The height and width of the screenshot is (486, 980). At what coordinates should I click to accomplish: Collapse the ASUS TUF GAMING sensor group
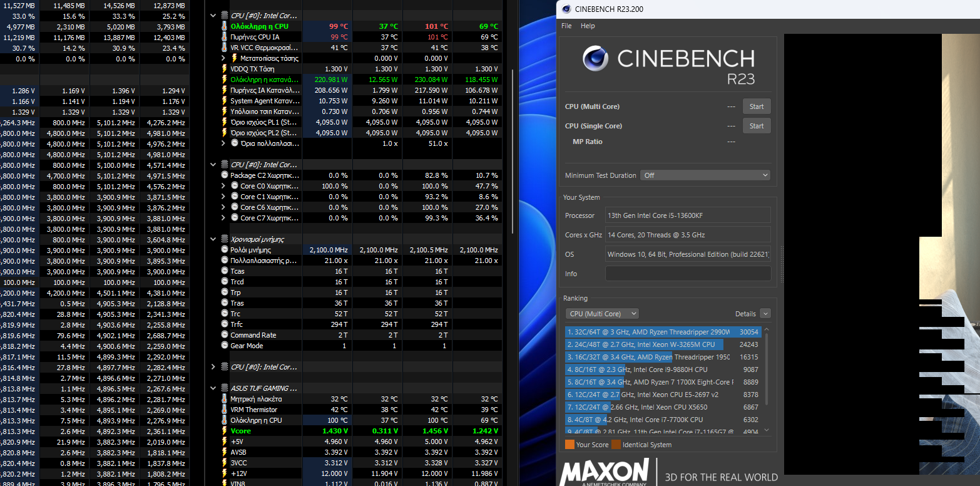[x=213, y=388]
